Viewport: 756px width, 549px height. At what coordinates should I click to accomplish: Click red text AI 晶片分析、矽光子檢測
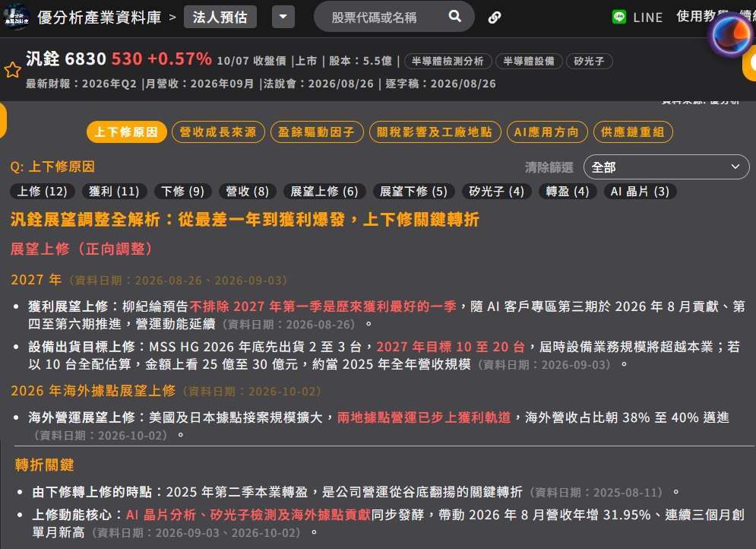tap(248, 516)
